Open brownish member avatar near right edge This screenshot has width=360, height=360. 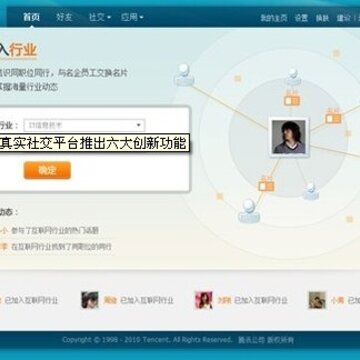317,300
